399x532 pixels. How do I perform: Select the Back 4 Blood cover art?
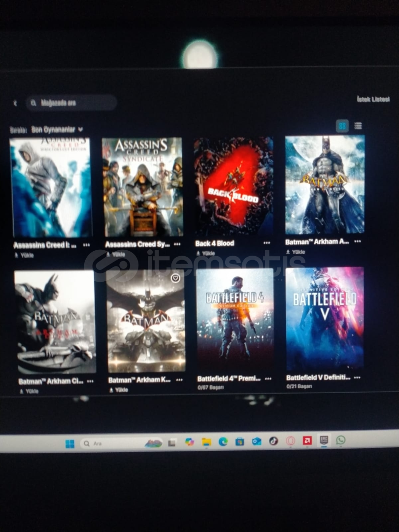coord(233,186)
